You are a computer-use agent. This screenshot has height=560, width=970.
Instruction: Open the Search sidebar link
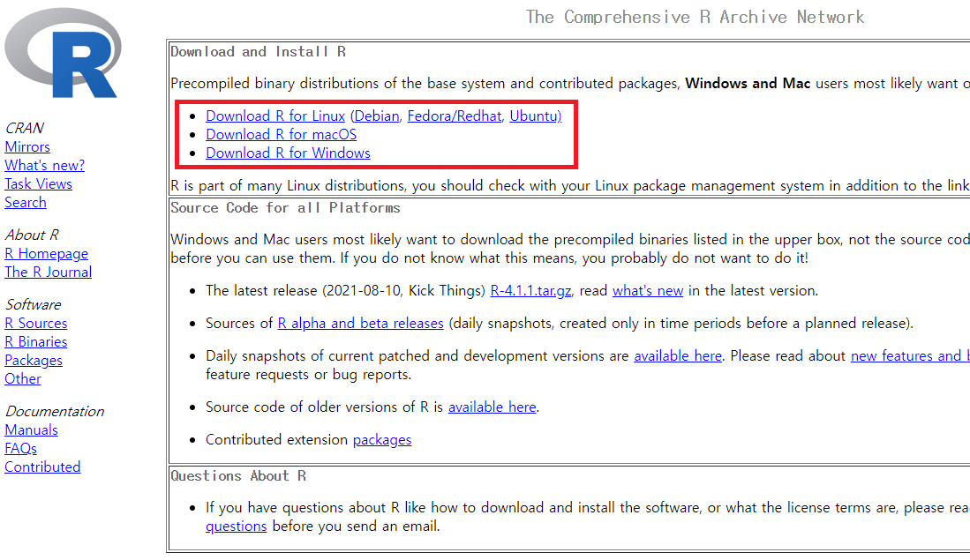pyautogui.click(x=26, y=203)
